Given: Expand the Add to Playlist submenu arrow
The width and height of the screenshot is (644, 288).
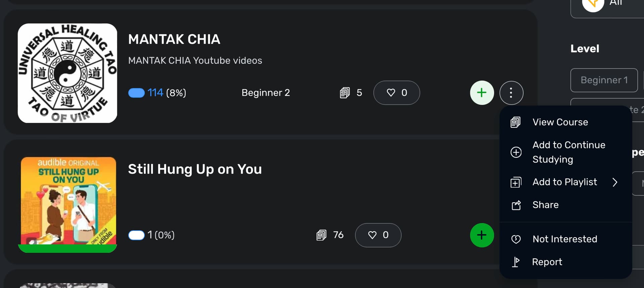Looking at the screenshot, I should [615, 182].
